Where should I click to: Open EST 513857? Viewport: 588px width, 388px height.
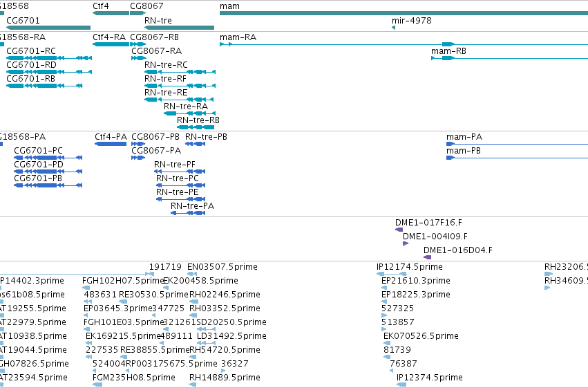coord(397,322)
